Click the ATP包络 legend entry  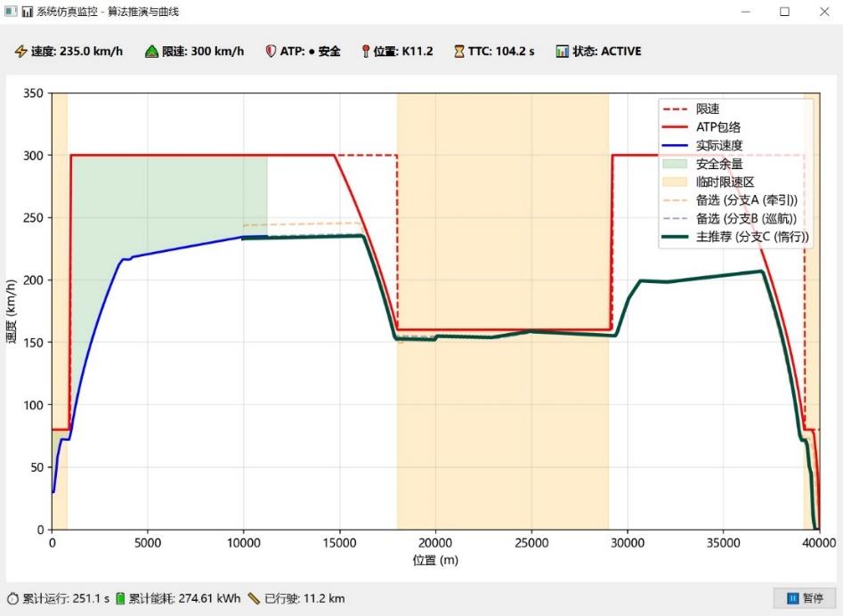[x=701, y=127]
